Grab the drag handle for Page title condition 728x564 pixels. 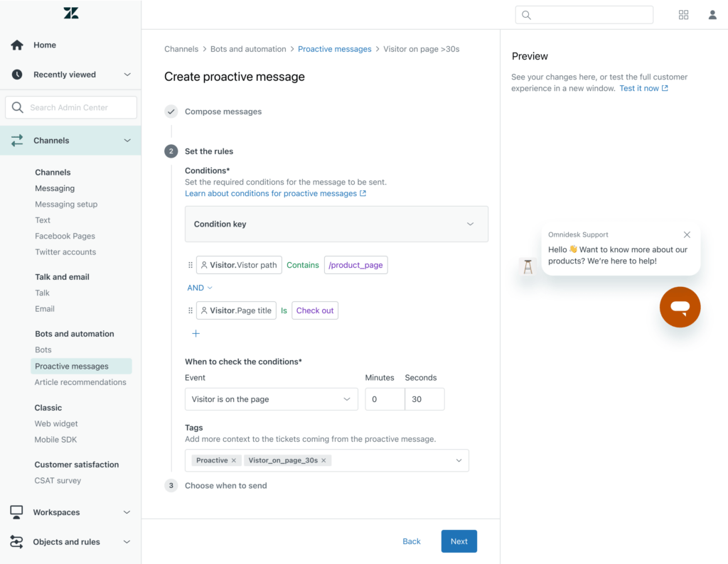(x=191, y=310)
